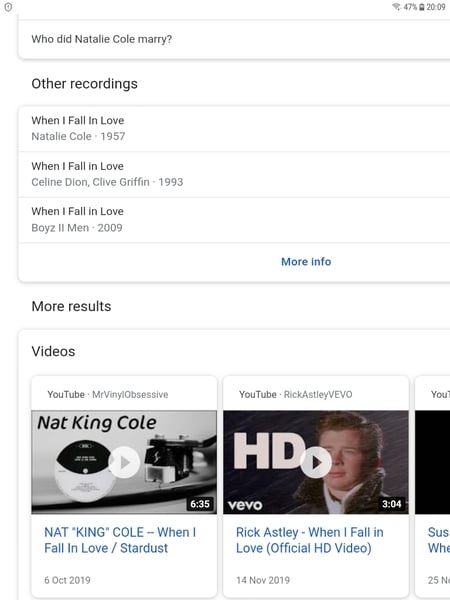Open Celine Dion, Clive Griffin 1993 recording
The width and height of the screenshot is (450, 600).
pyautogui.click(x=234, y=174)
